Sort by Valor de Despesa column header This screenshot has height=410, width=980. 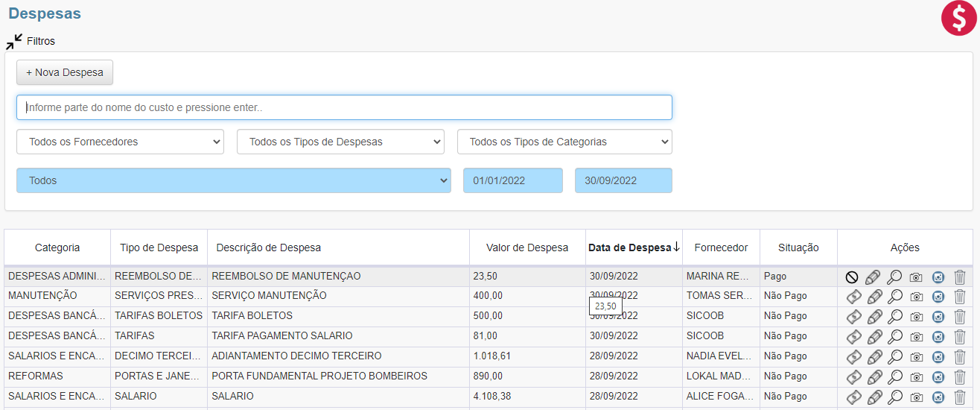click(527, 247)
